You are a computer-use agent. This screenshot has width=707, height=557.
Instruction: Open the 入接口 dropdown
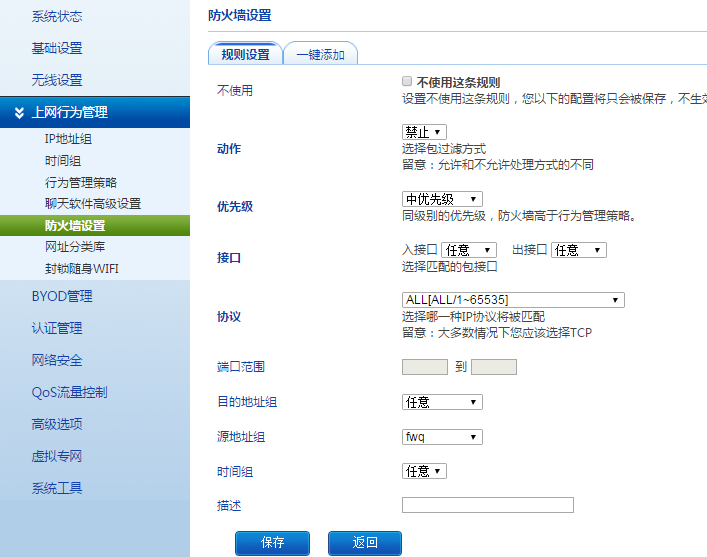click(469, 250)
